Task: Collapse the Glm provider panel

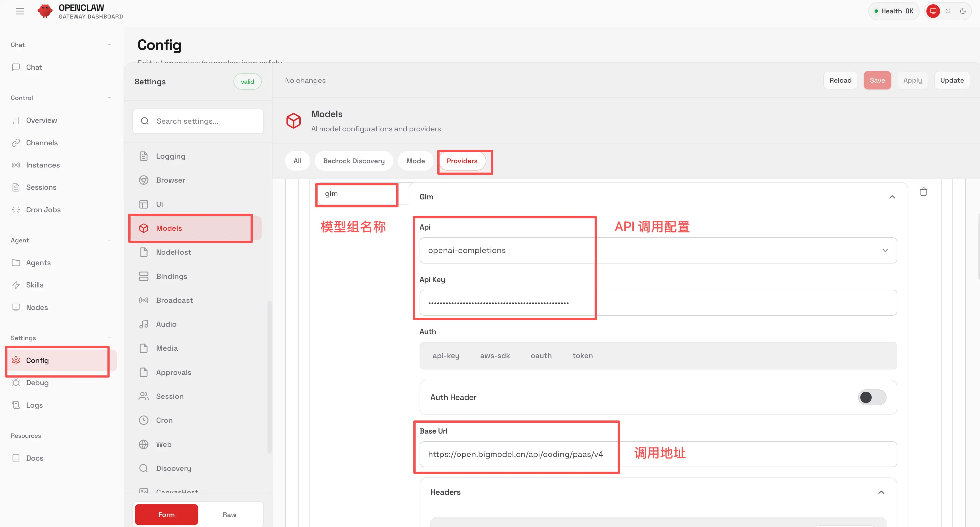Action: [x=892, y=197]
